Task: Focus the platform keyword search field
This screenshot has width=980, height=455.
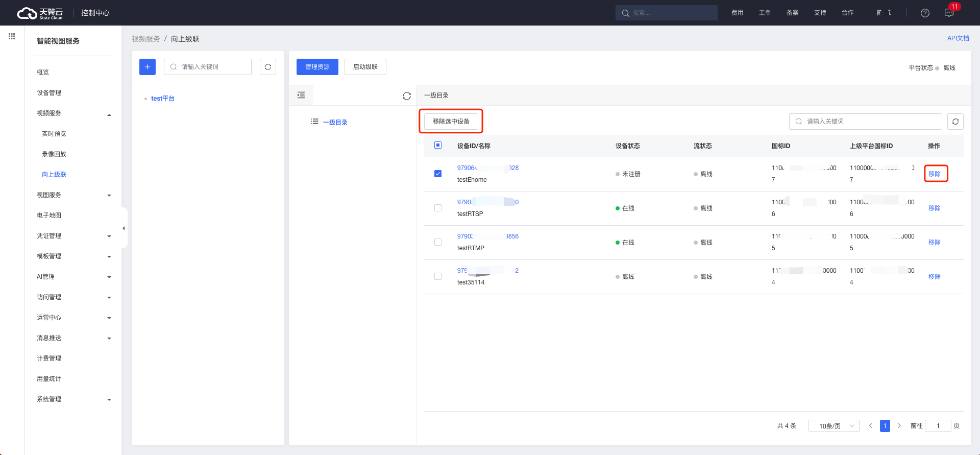Action: [208, 67]
